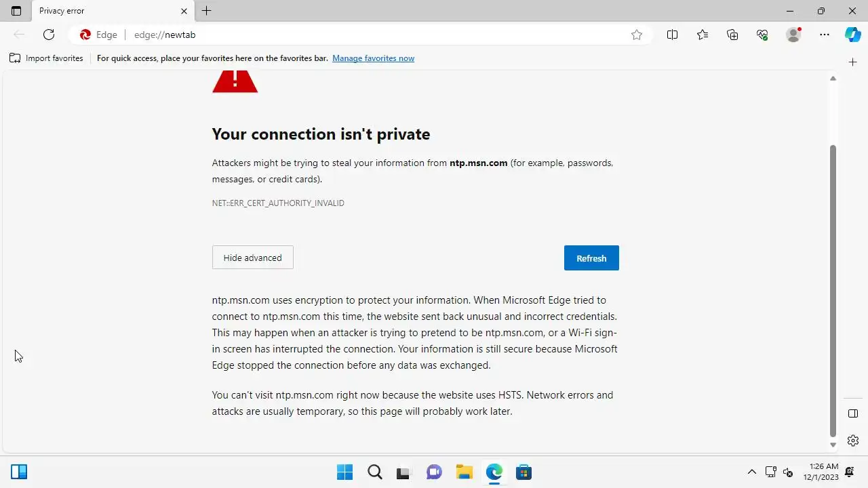Click the tab actions menu icon

(x=16, y=11)
